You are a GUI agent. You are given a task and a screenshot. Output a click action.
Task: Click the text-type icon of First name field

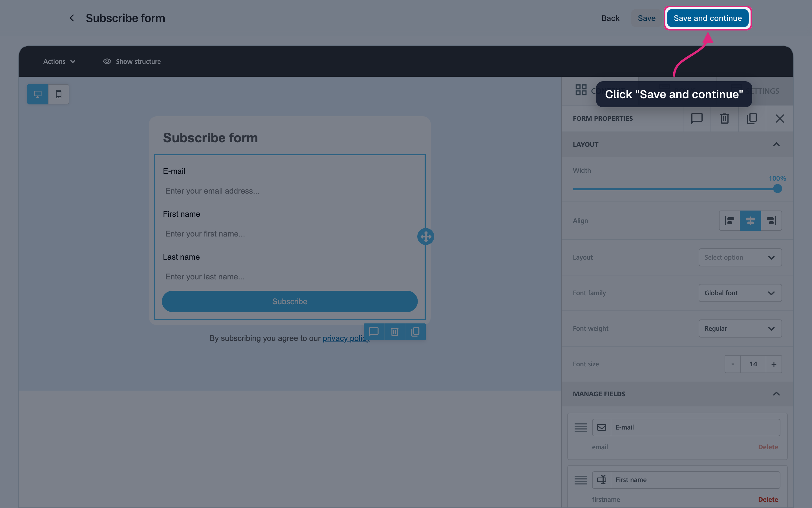pos(602,480)
